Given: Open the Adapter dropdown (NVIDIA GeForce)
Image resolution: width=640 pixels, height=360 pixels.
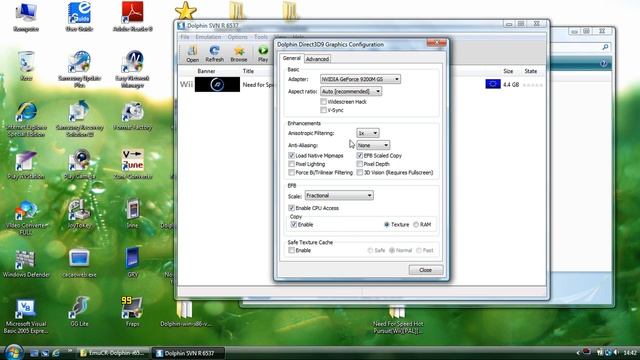Looking at the screenshot, I should pos(360,79).
